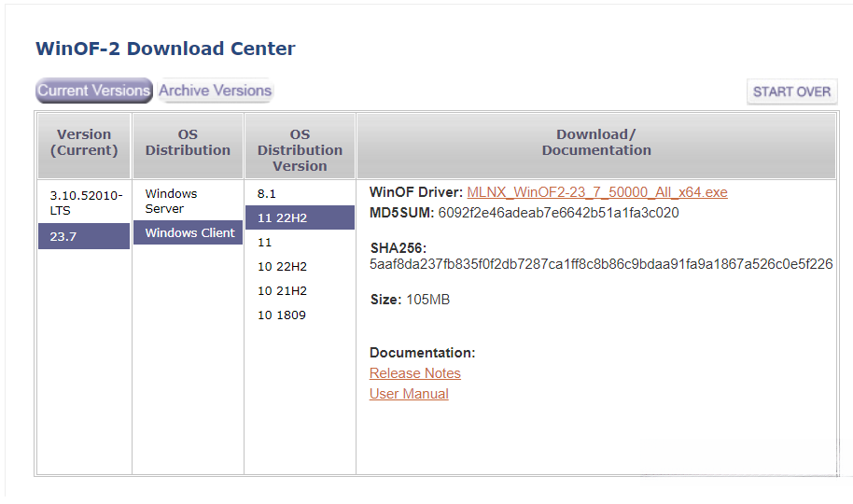853x504 pixels.
Task: Open the Archive Versions tab
Action: pyautogui.click(x=216, y=91)
